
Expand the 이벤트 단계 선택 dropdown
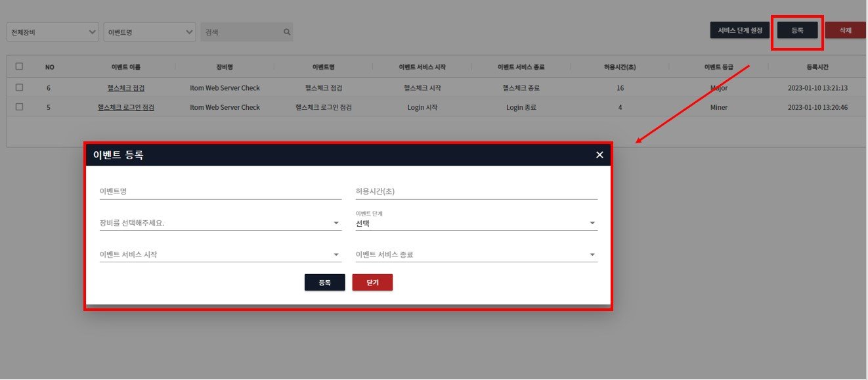tap(476, 224)
